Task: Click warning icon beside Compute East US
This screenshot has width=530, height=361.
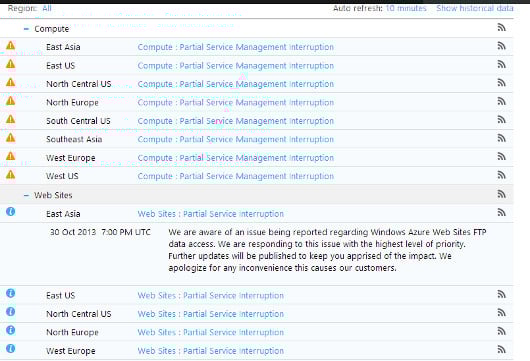Action: coord(10,64)
